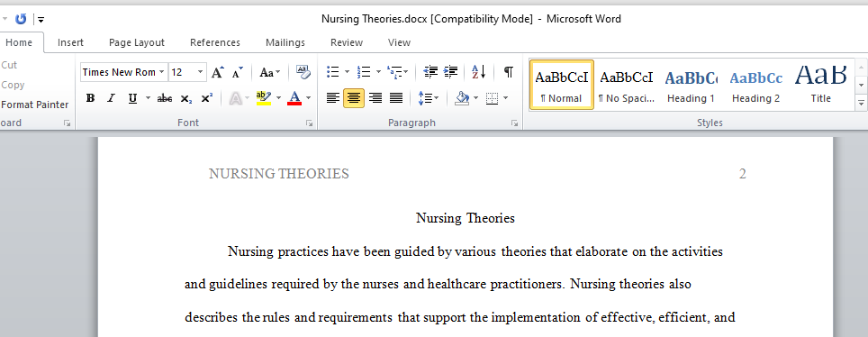Screen dimensions: 868x337
Task: Open the Customize Quick Access Toolbar arrow
Action: 41,20
